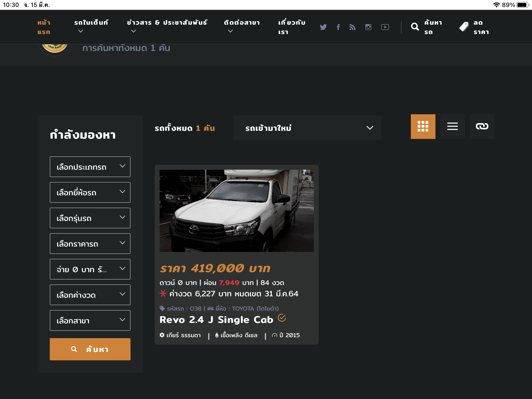Open the Facebook social icon
This screenshot has height=399, width=532.
coord(338,27)
